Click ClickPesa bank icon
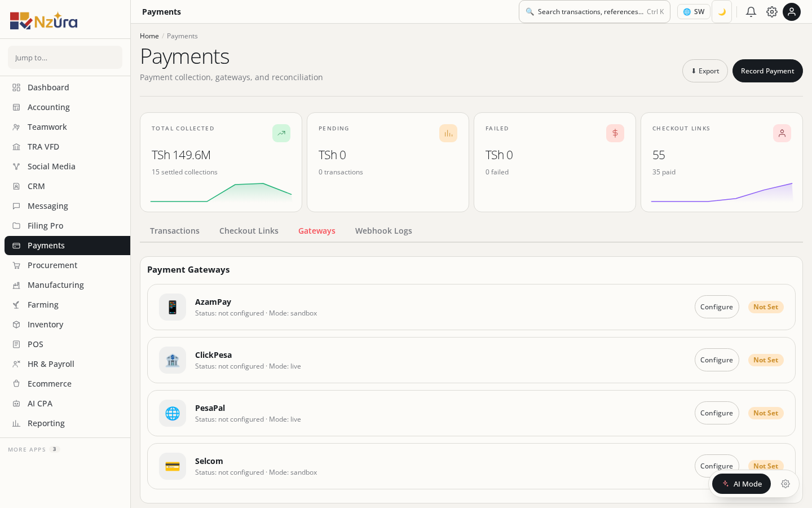The height and width of the screenshot is (508, 812). (x=173, y=360)
